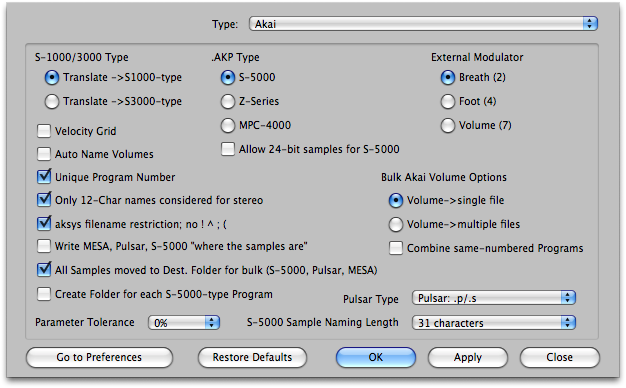Click the .AKP Type heading text
The width and height of the screenshot is (626, 388).
235,57
